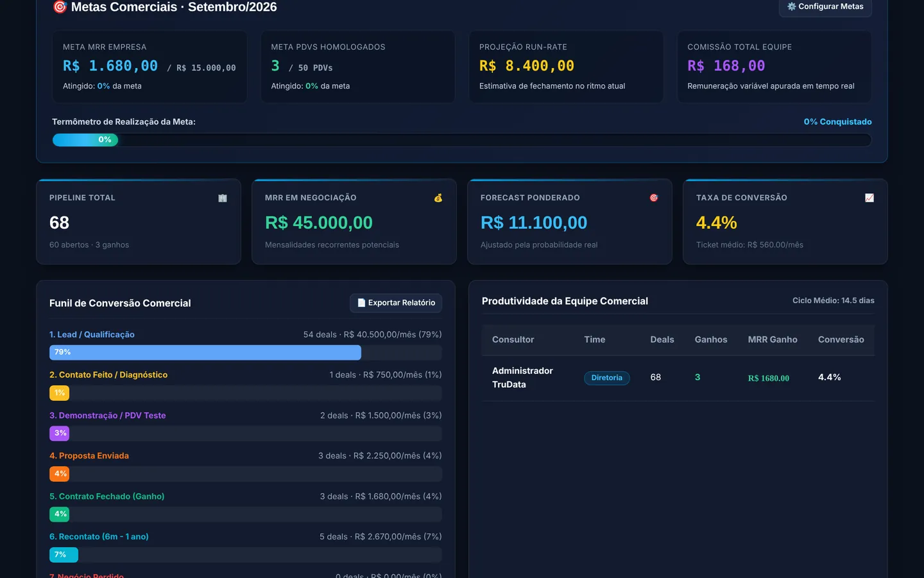Image resolution: width=924 pixels, height=578 pixels.
Task: Click the Pipeline Total value 68
Action: coord(59,223)
